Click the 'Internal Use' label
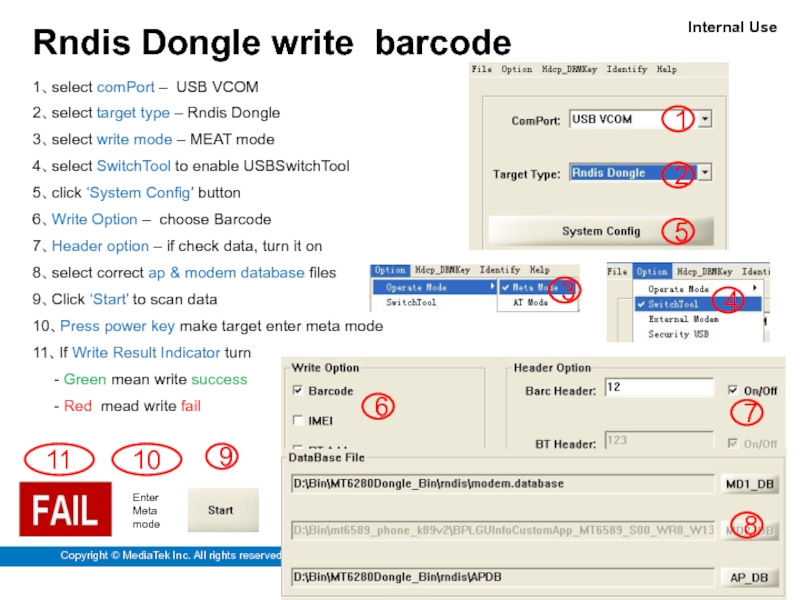This screenshot has height=600, width=800. (732, 27)
